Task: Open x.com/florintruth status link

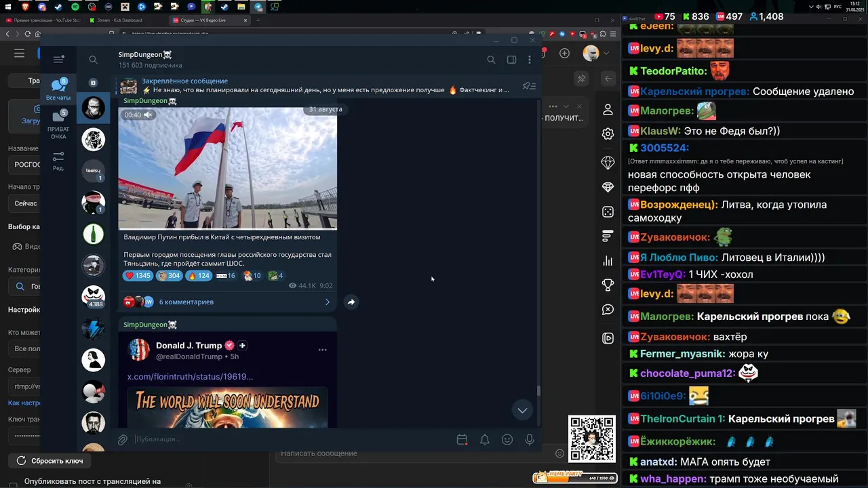Action: pyautogui.click(x=190, y=376)
